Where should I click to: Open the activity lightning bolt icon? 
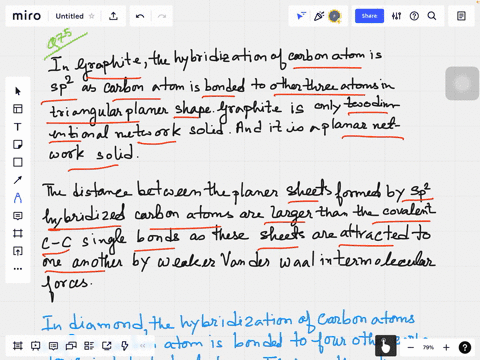coord(125,346)
